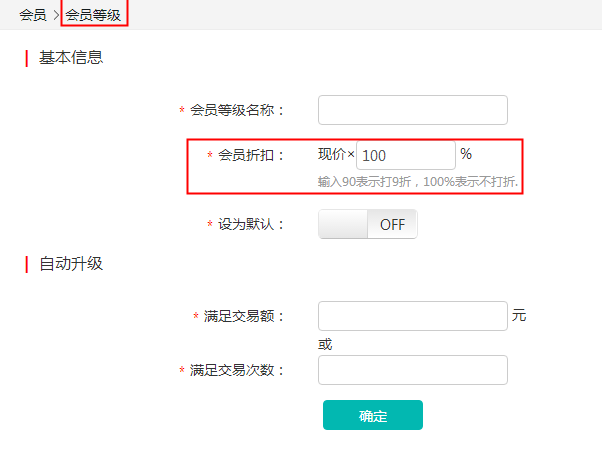The height and width of the screenshot is (461, 602).
Task: Click the breadcrumb chevron separator
Action: [56, 15]
